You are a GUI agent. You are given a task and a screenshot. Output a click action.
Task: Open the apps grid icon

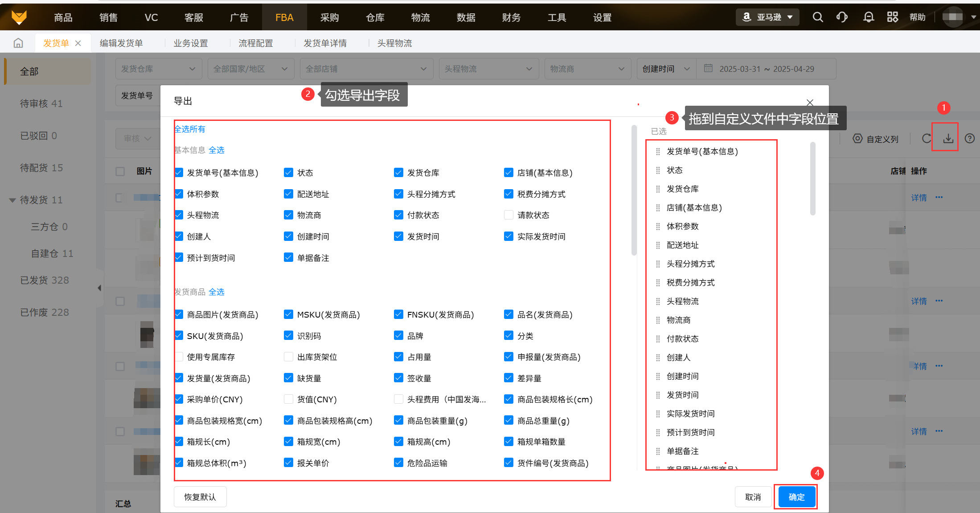pyautogui.click(x=892, y=17)
